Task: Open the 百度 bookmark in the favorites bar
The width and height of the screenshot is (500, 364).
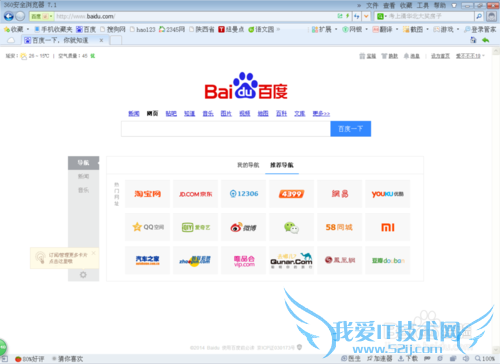Action: click(86, 29)
